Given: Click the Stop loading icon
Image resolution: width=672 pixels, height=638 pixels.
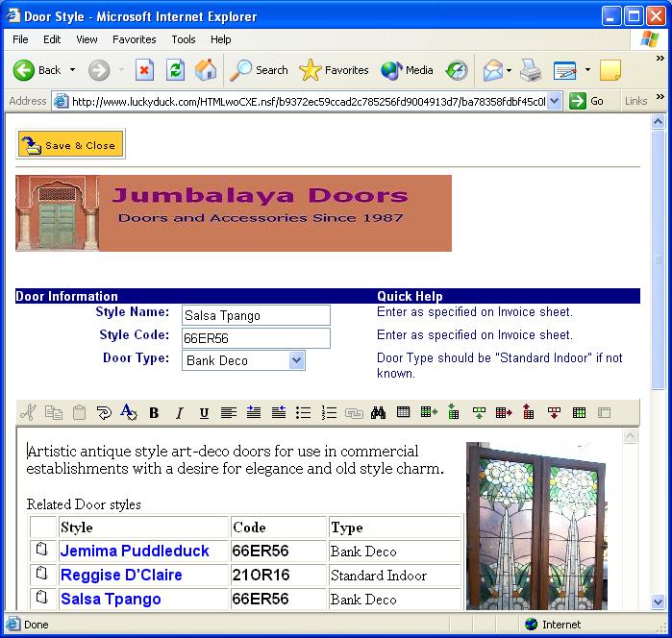Looking at the screenshot, I should pos(144,70).
